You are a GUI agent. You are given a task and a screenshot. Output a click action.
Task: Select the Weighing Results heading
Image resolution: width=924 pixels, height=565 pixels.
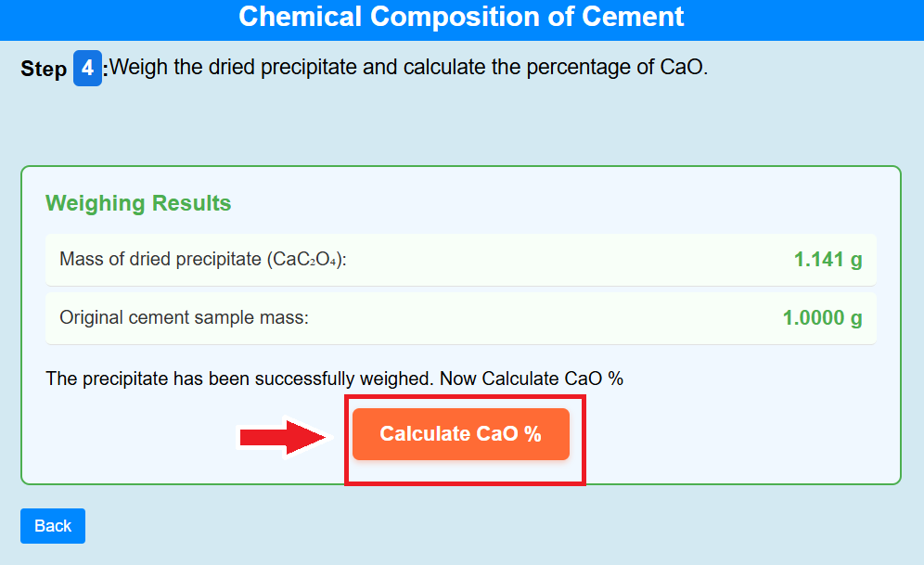point(138,203)
